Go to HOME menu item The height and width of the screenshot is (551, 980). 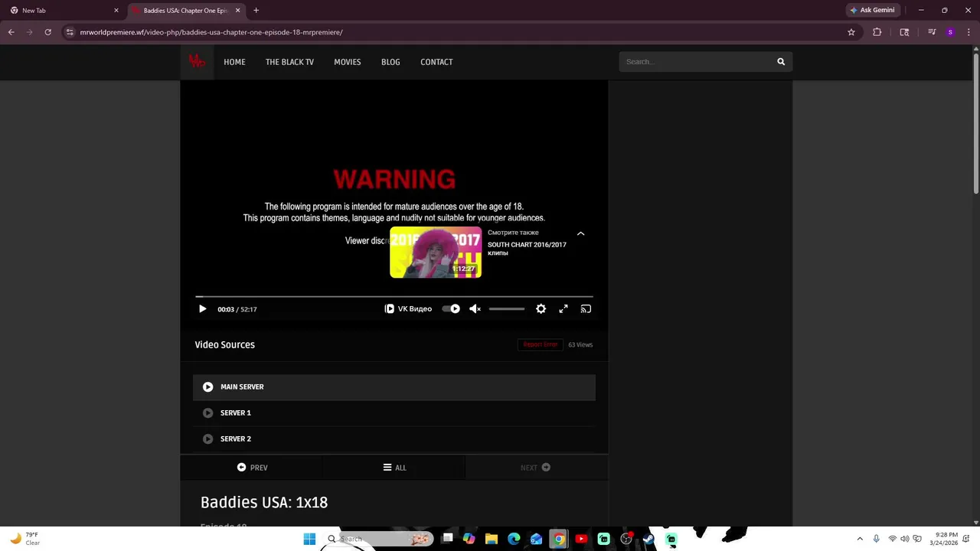(234, 62)
